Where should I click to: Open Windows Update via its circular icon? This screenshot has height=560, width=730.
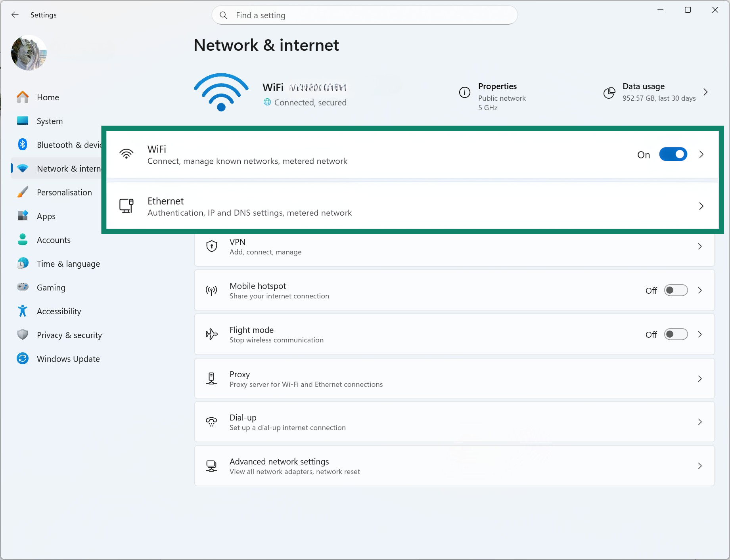pos(23,358)
